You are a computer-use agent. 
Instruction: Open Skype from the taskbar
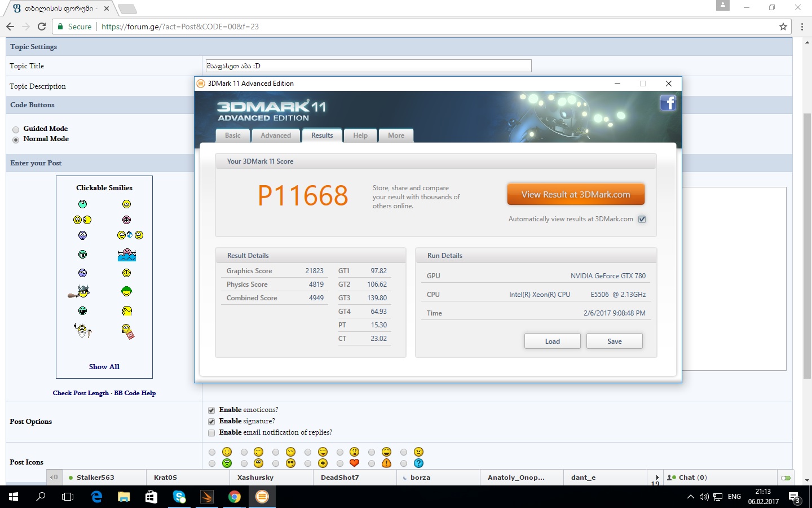pyautogui.click(x=179, y=497)
